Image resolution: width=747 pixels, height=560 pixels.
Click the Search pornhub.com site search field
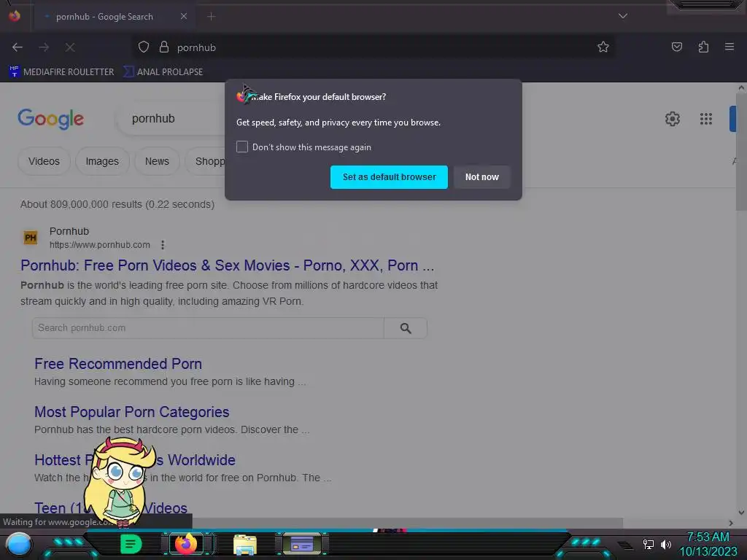pos(208,328)
